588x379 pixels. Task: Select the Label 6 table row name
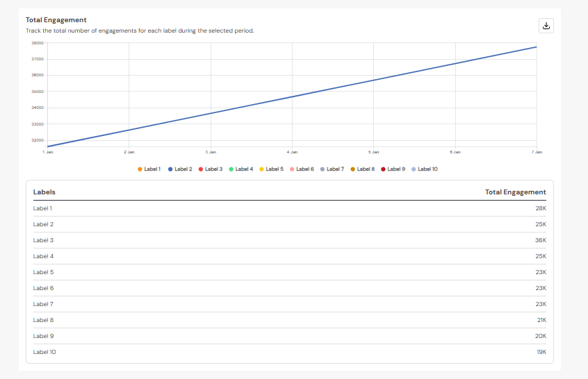tap(43, 288)
